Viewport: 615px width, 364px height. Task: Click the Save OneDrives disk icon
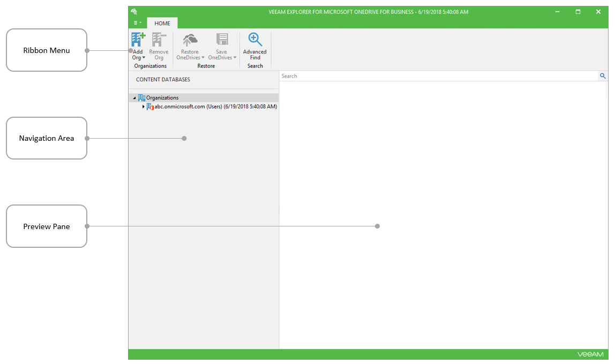click(x=222, y=39)
